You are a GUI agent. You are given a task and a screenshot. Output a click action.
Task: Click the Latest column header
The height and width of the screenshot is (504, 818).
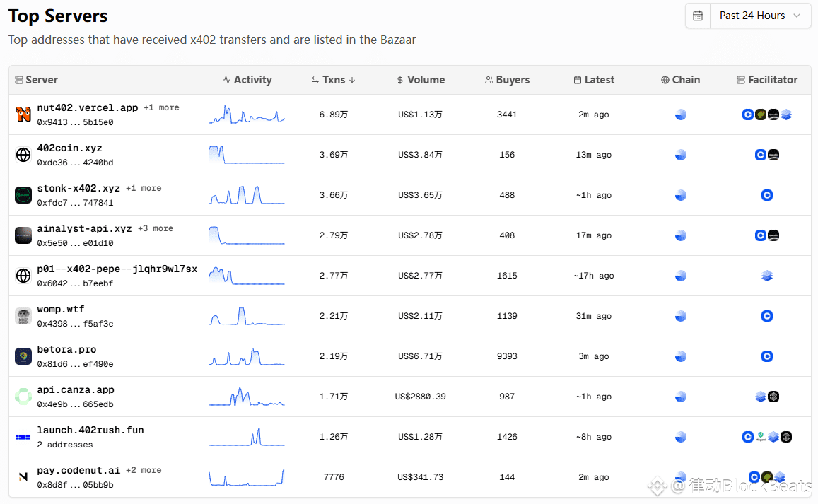pos(594,80)
